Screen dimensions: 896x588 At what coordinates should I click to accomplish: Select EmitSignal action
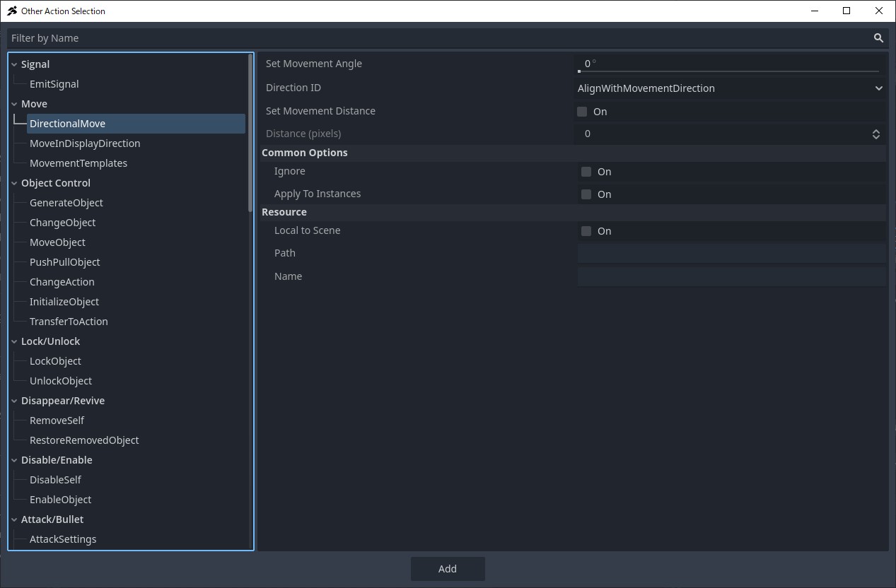click(x=54, y=84)
